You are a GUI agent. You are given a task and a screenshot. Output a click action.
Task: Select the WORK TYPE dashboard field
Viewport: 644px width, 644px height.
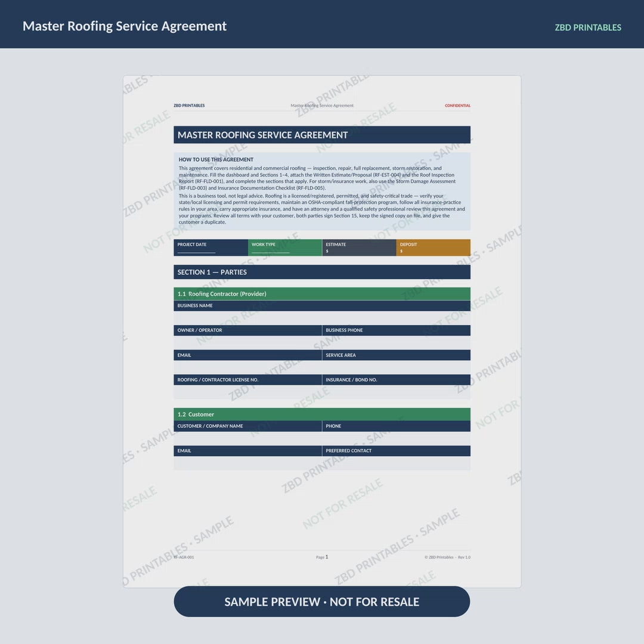click(x=285, y=247)
